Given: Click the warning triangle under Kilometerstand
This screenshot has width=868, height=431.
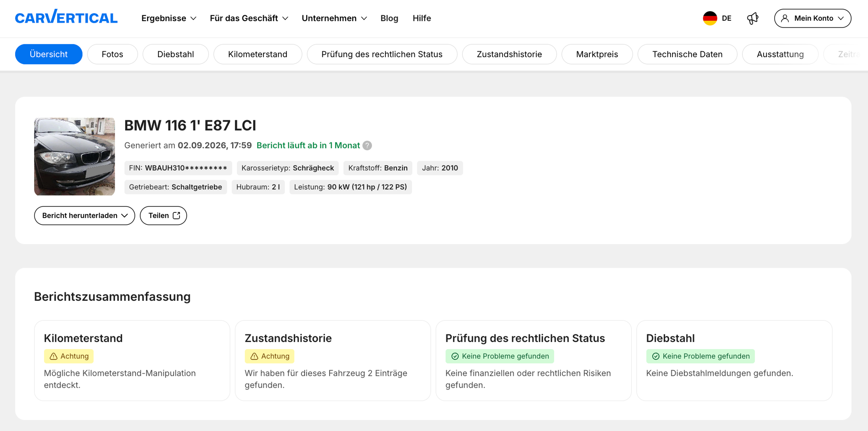Looking at the screenshot, I should pos(53,356).
